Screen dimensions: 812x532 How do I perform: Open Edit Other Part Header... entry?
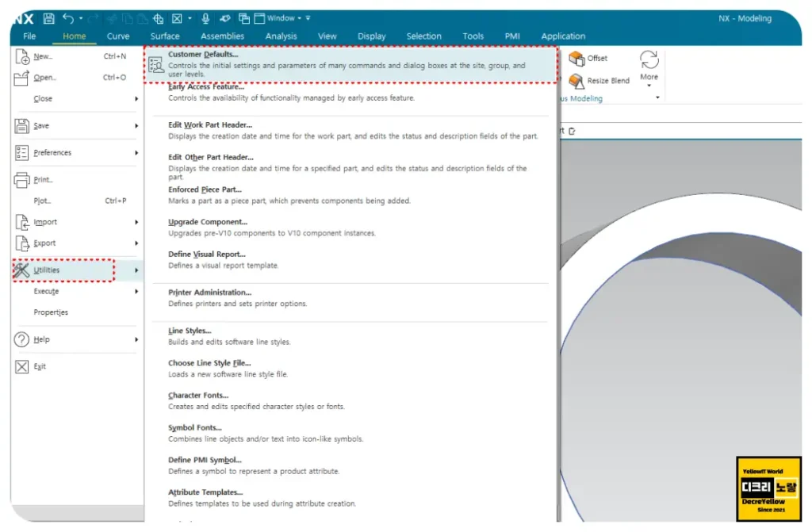[211, 158]
